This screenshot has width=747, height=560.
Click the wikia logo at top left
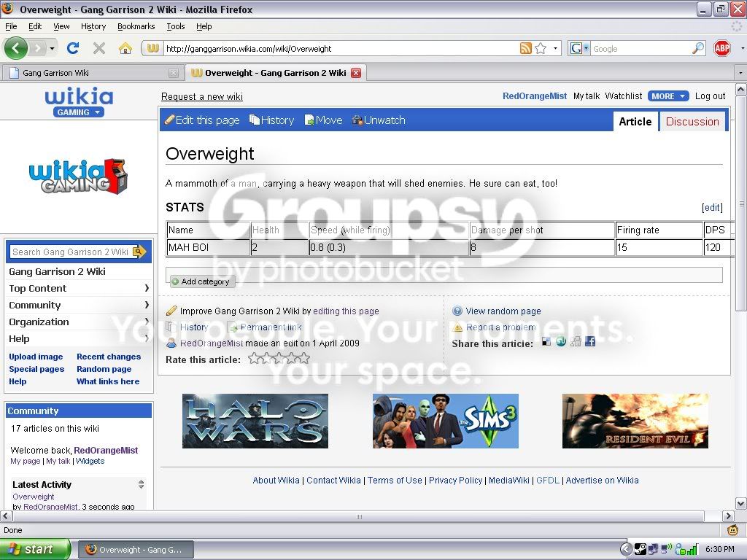(79, 96)
